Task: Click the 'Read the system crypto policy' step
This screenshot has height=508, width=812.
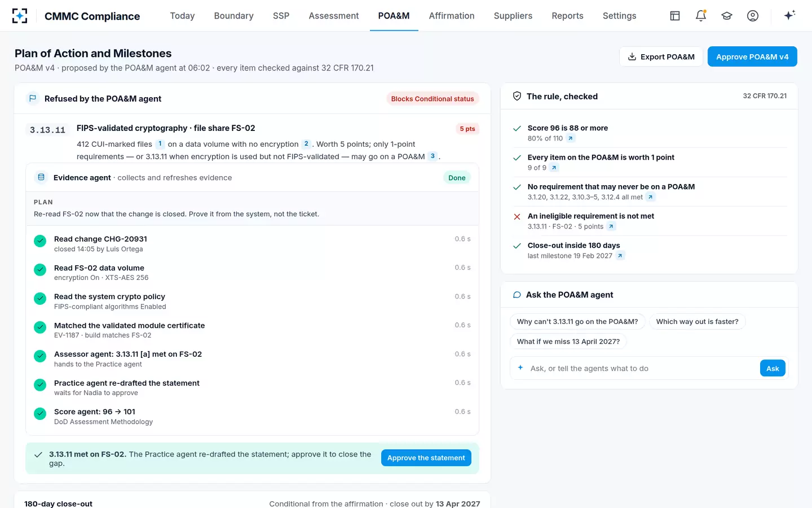Action: [x=252, y=301]
